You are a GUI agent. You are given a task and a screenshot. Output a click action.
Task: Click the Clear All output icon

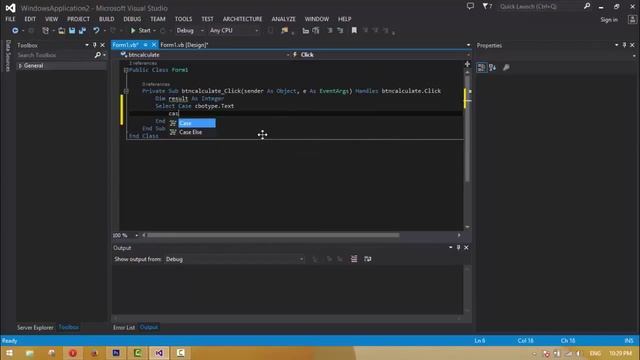pyautogui.click(x=354, y=259)
